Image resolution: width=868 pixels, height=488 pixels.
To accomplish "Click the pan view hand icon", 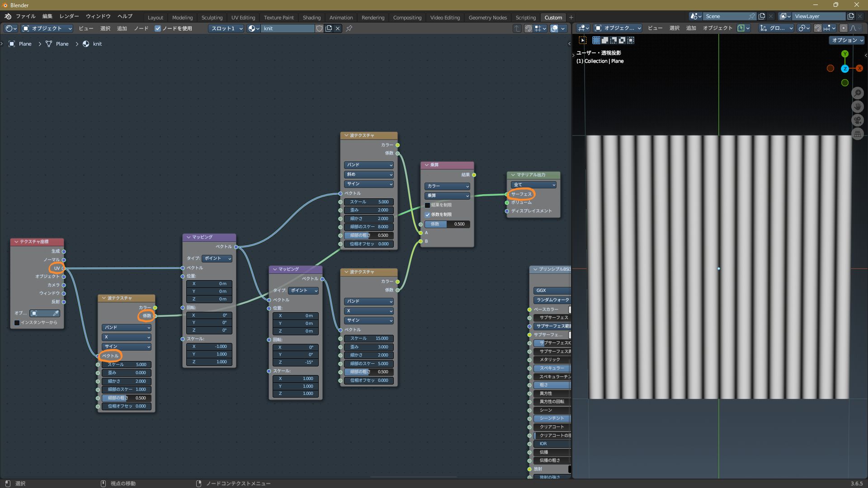I will click(x=858, y=107).
